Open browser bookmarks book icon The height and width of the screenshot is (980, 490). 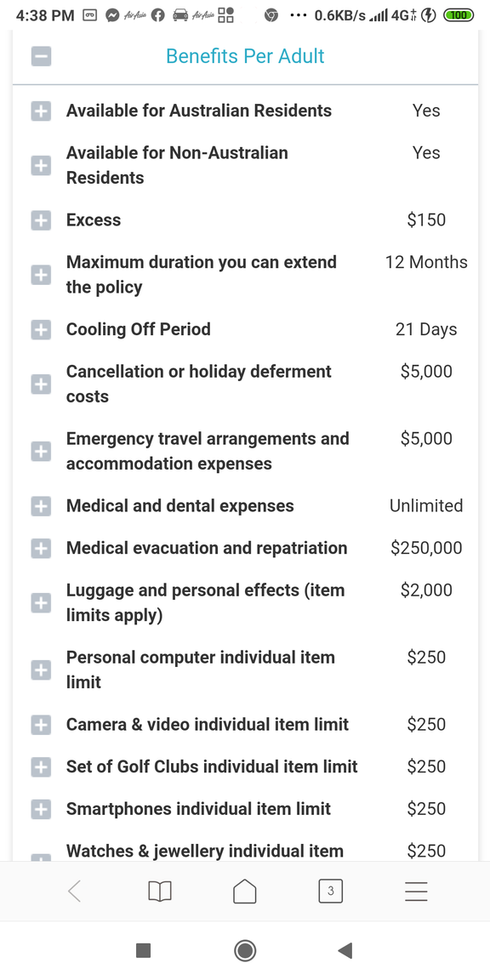click(160, 892)
